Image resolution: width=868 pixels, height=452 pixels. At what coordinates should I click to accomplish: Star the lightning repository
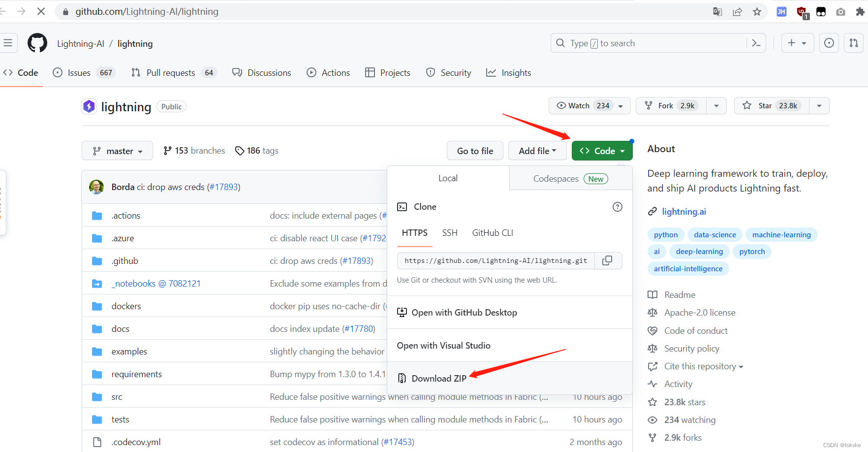point(772,106)
